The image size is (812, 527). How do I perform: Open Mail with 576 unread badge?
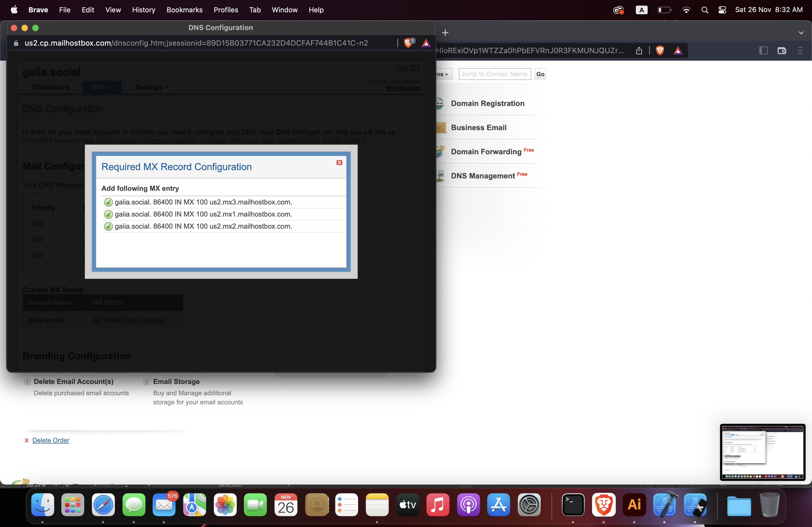click(x=164, y=504)
